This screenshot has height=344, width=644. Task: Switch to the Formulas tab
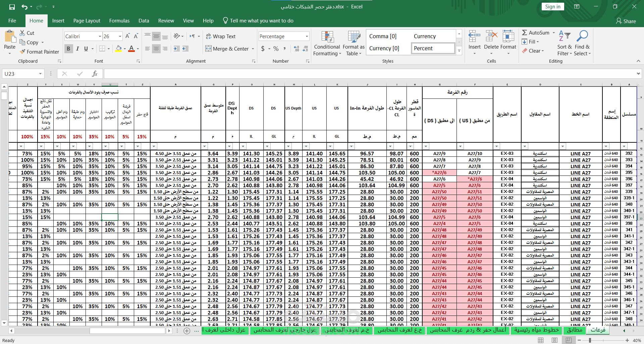pyautogui.click(x=119, y=21)
